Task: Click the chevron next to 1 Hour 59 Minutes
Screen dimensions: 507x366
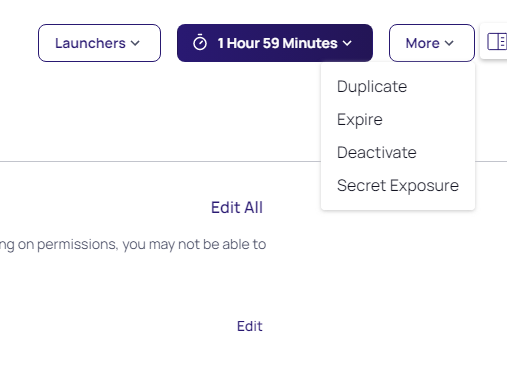Action: pos(347,43)
